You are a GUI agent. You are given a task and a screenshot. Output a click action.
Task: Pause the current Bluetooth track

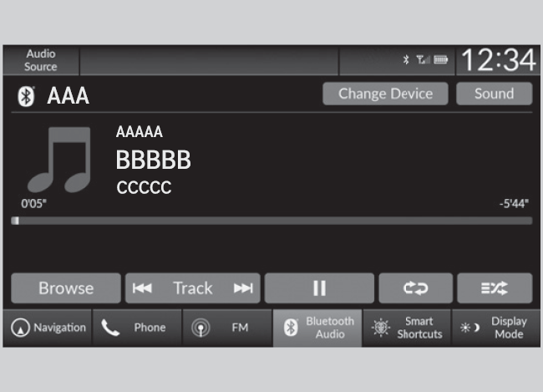(319, 288)
